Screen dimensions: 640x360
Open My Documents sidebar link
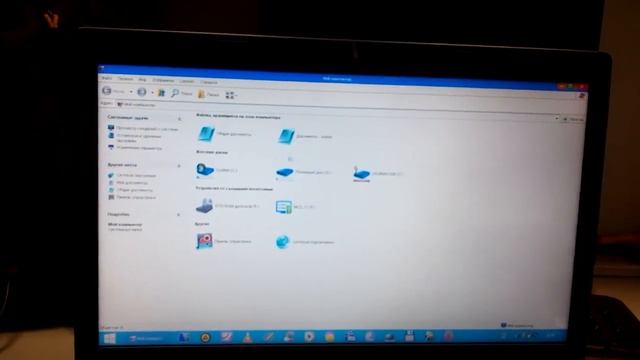[x=128, y=183]
